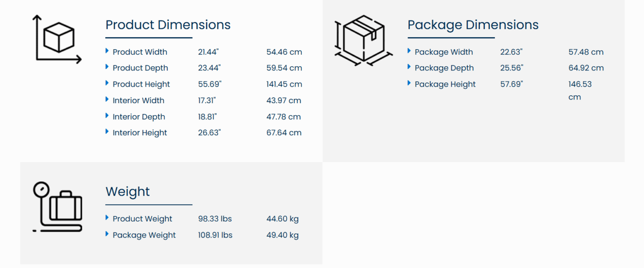
Task: Click the arrow bullet beside Package Weight
Action: [x=107, y=234]
